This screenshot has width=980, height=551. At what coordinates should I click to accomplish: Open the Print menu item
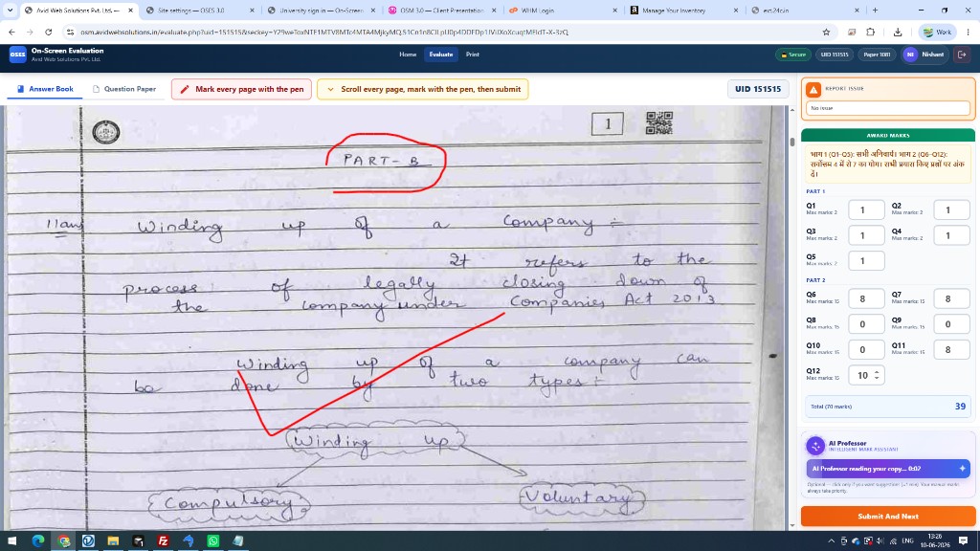(473, 55)
